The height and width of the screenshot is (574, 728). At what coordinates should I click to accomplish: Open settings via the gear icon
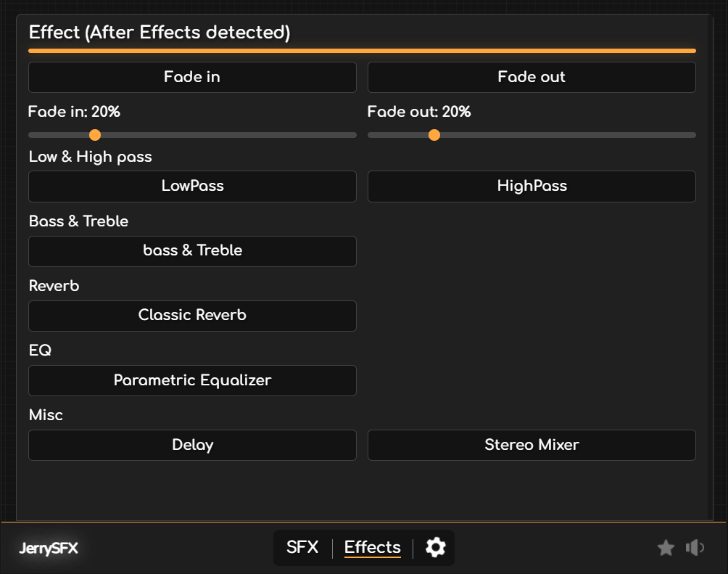tap(435, 547)
